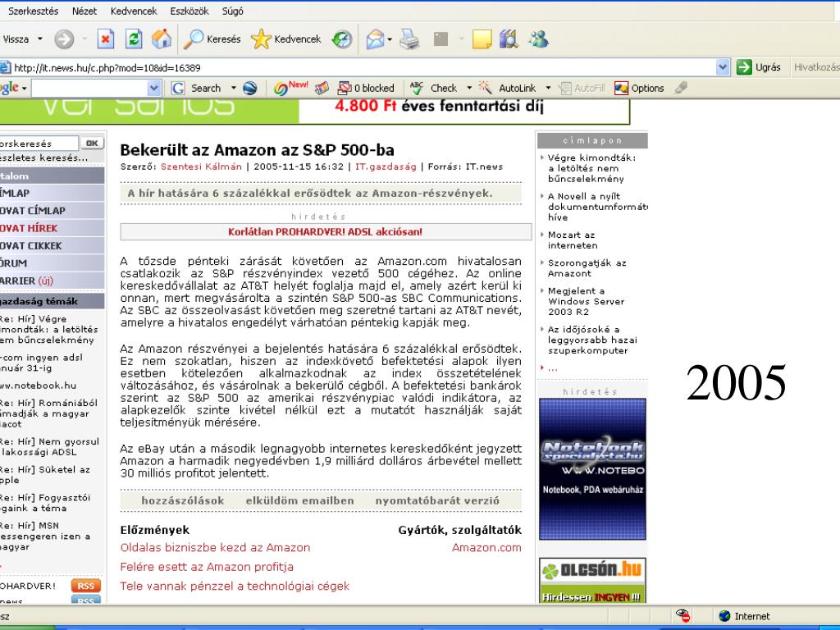Click elküldöm emailben link
The image size is (840, 630).
coord(299,500)
